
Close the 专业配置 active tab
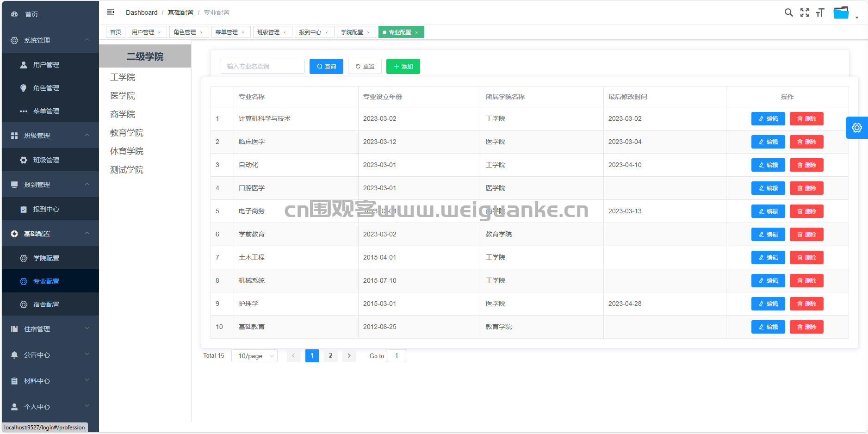coord(416,32)
